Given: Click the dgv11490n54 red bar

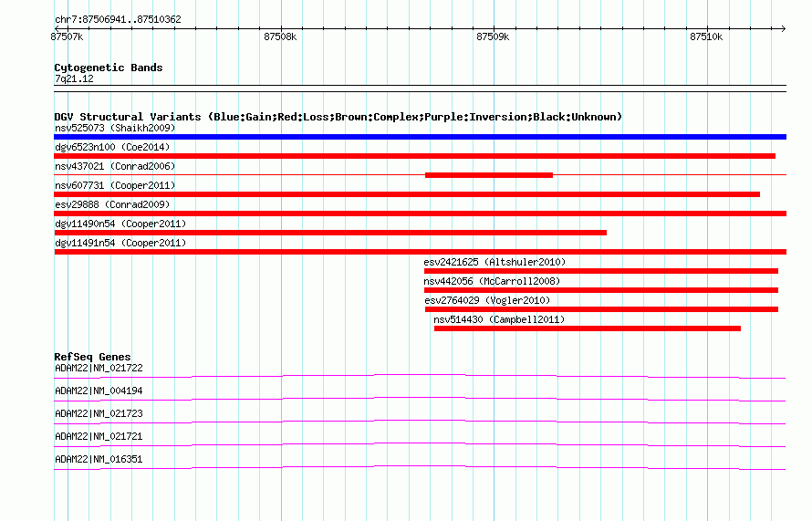Looking at the screenshot, I should 330,233.
